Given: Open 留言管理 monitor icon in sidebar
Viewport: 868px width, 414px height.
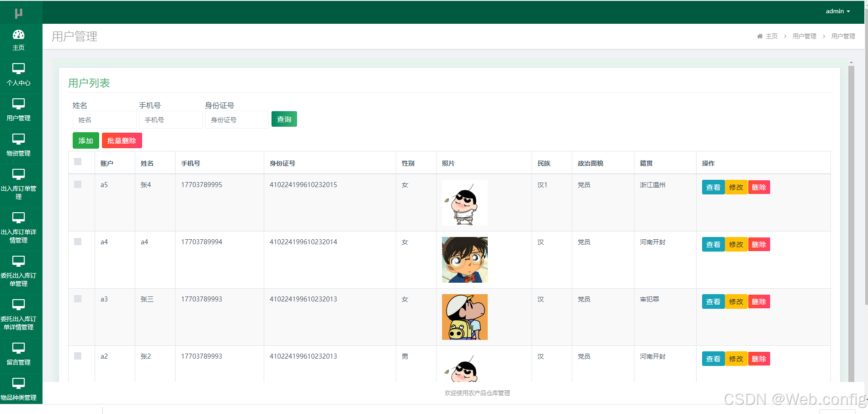Looking at the screenshot, I should tap(18, 348).
